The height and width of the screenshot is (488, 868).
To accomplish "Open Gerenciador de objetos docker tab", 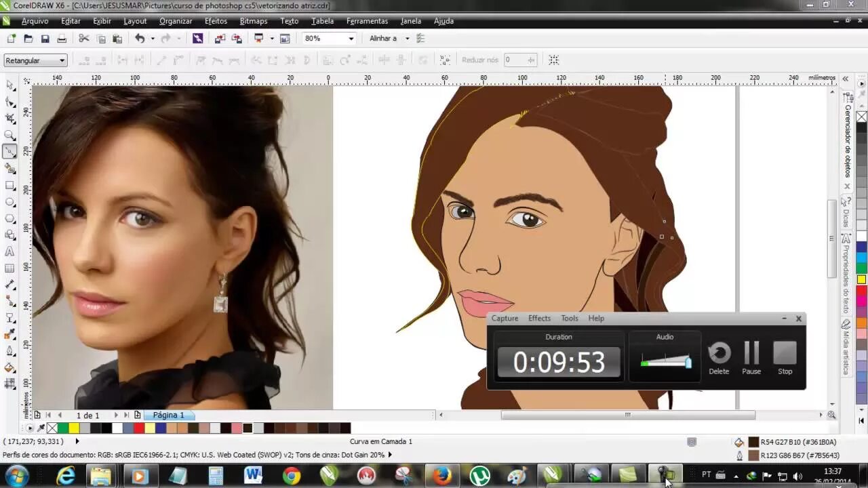I will tap(848, 140).
